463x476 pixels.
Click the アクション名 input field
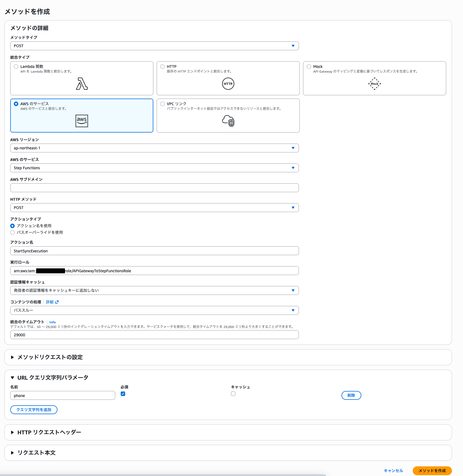(154, 251)
